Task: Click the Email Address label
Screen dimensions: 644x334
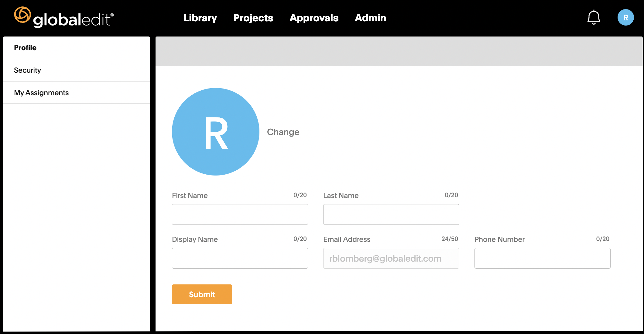Action: [347, 239]
